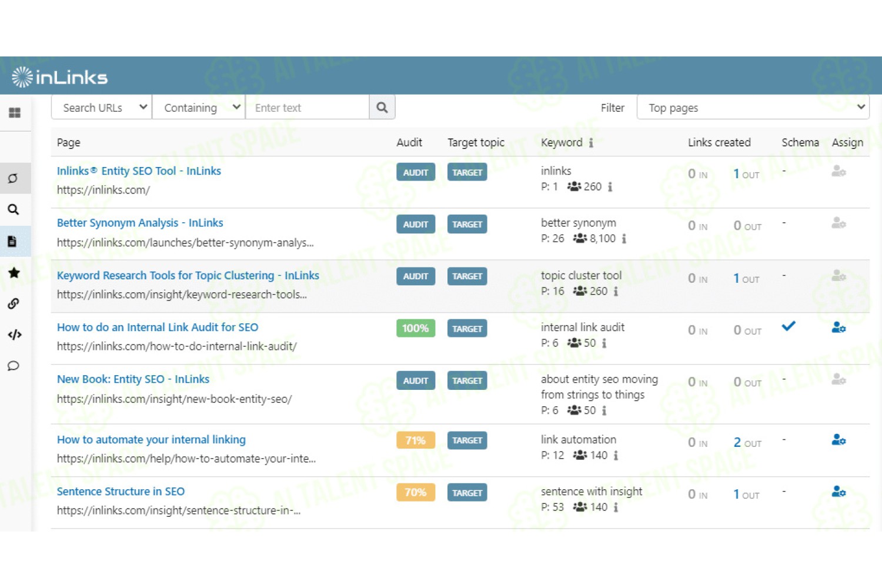Click the Schema column header
This screenshot has width=882, height=588.
(800, 142)
